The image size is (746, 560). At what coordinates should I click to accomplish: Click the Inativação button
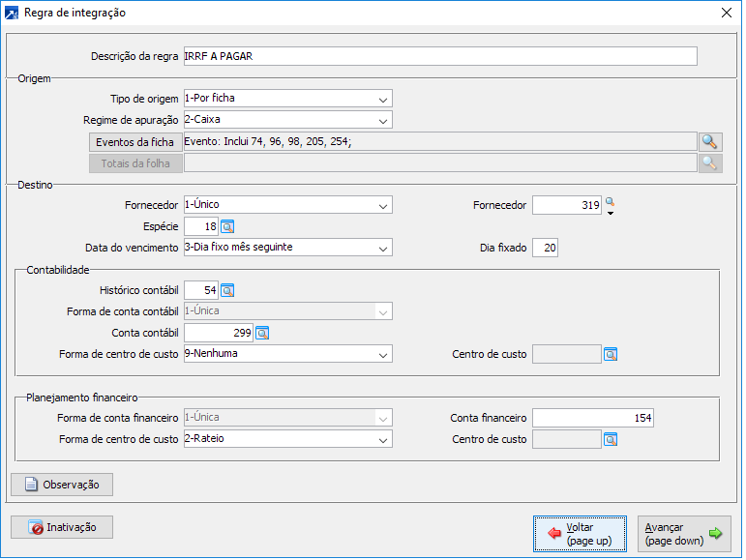coord(62,527)
